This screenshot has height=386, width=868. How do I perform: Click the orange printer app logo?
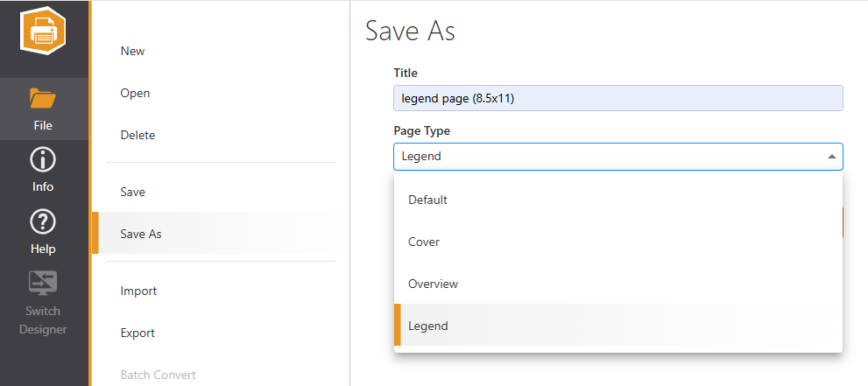click(x=43, y=31)
